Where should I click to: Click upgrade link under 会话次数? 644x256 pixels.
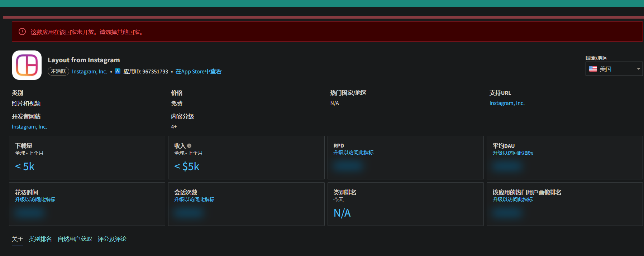point(194,199)
